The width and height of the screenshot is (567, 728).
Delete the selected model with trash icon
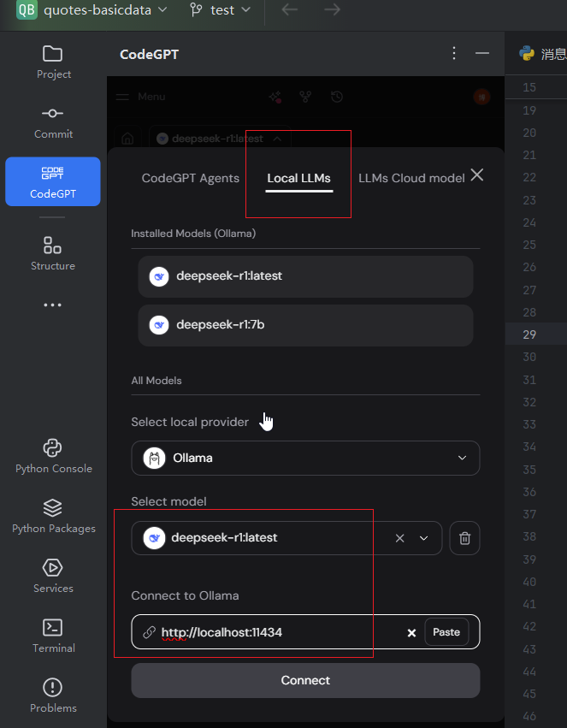(464, 538)
